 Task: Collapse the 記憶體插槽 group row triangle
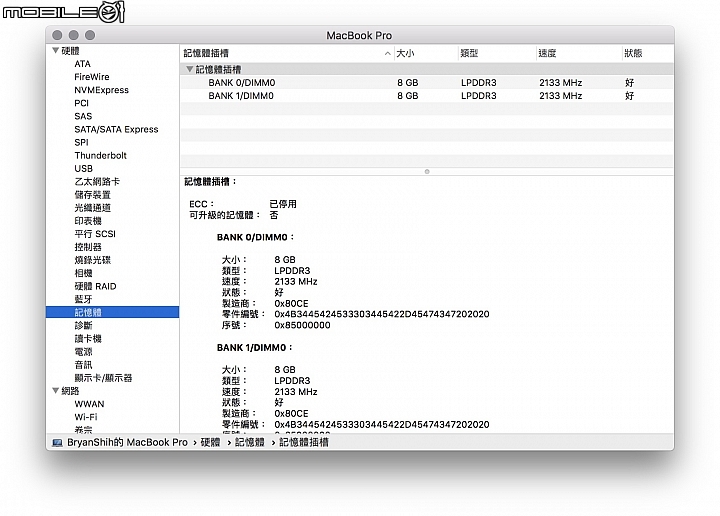coord(189,69)
